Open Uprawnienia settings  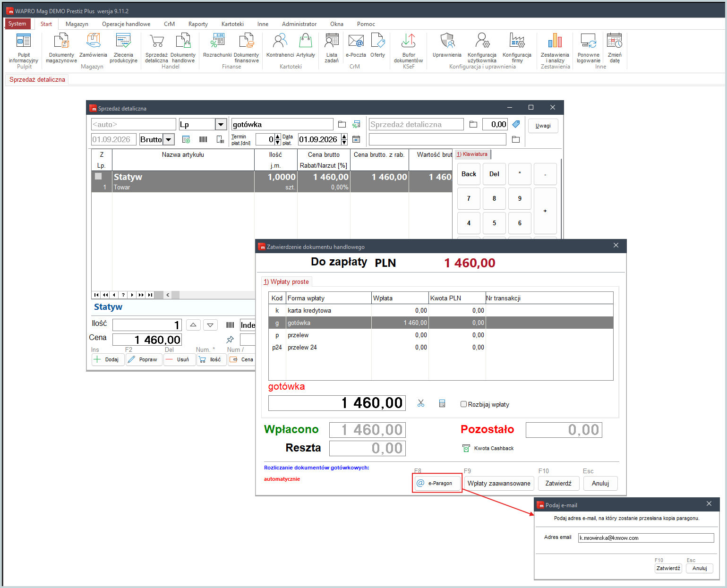[x=447, y=45]
